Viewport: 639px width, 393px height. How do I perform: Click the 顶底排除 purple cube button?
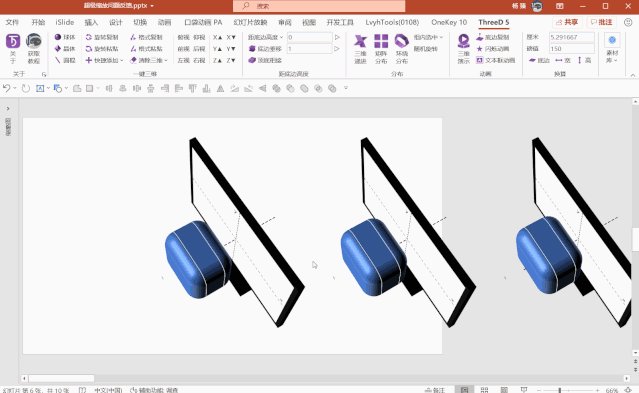pos(265,60)
